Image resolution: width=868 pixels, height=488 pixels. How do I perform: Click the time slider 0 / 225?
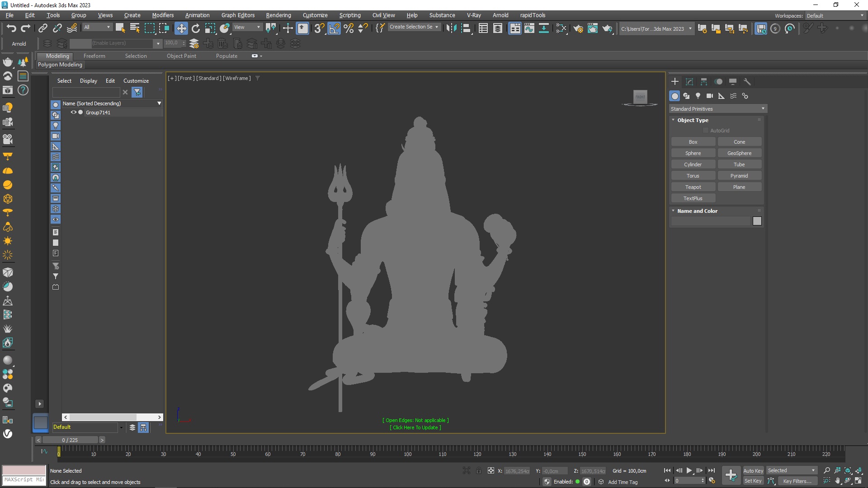coord(70,440)
